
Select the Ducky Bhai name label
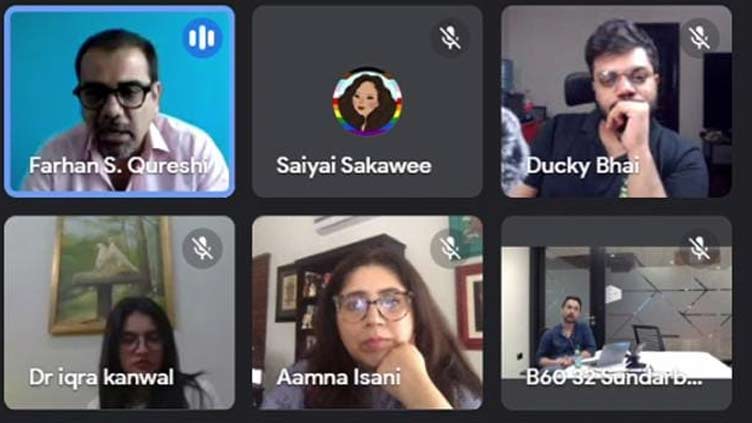583,166
